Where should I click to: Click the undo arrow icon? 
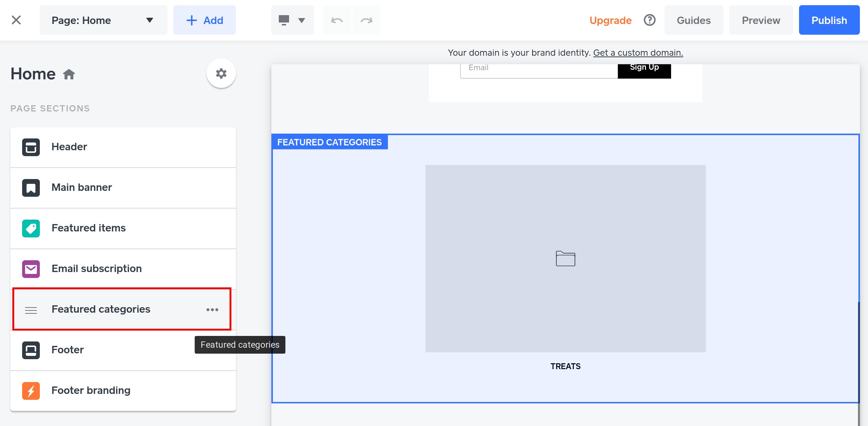[x=337, y=20]
